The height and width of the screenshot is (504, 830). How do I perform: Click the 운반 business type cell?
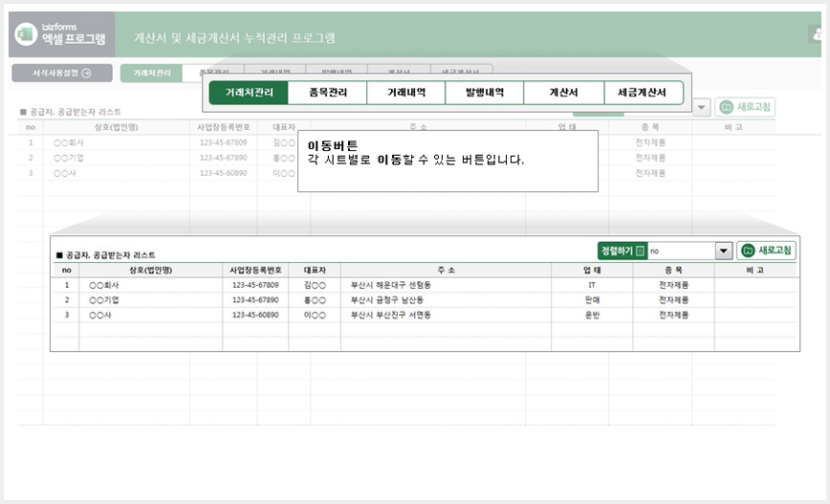coord(592,315)
